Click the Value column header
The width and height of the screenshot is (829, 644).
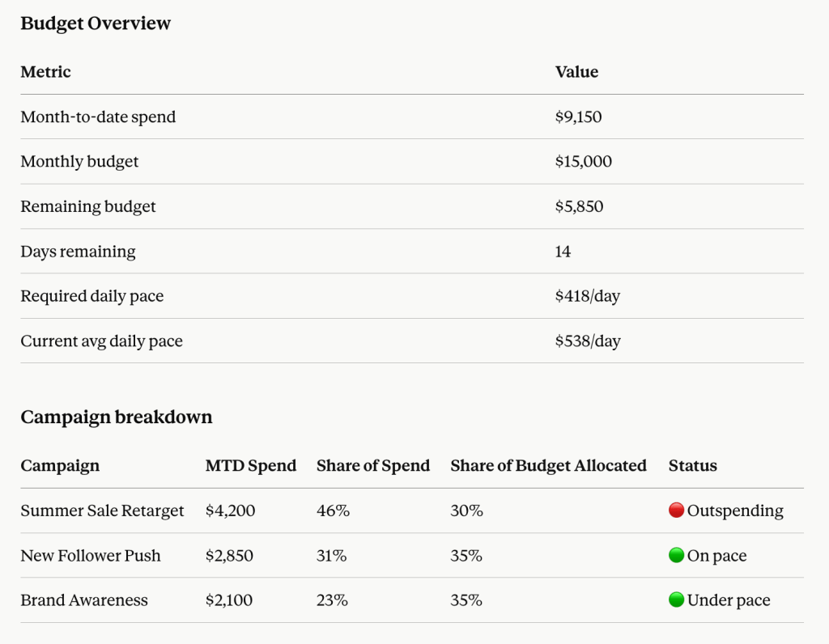pyautogui.click(x=576, y=72)
